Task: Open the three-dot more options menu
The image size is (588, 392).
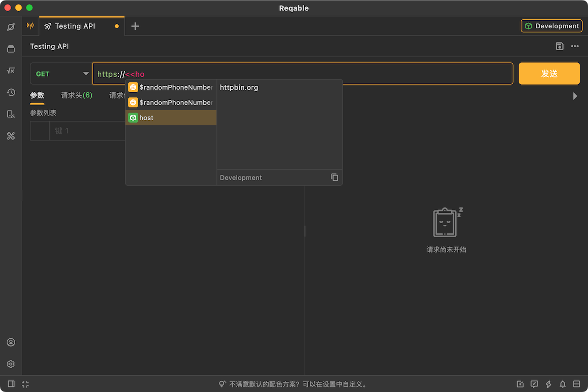Action: click(x=575, y=46)
